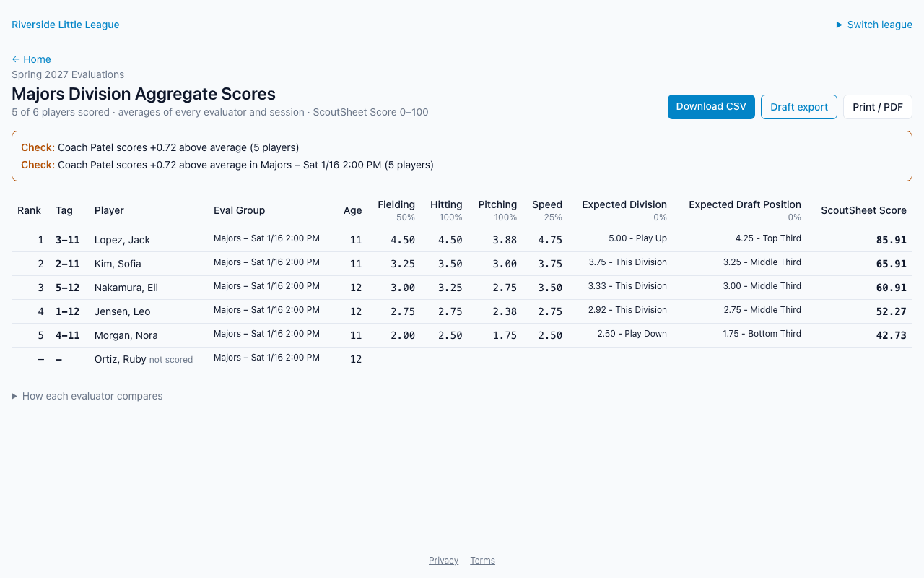Open the Terms link in footer
The image size is (924, 578).
click(x=482, y=561)
